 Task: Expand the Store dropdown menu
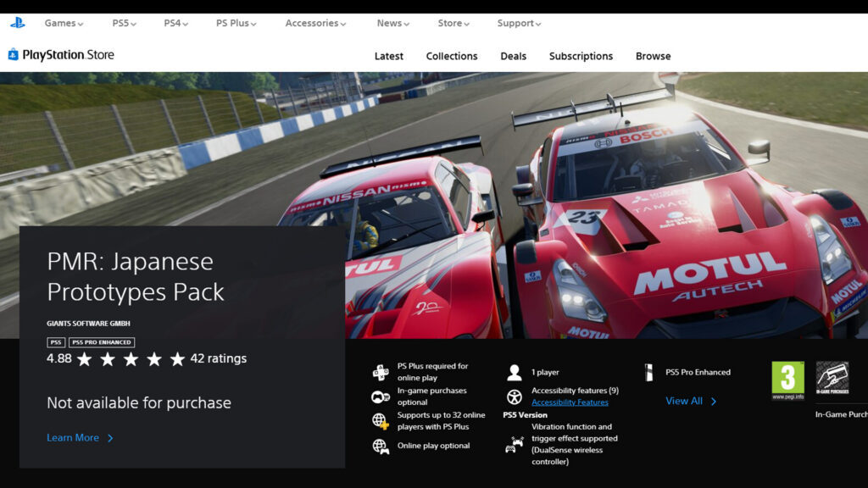tap(453, 23)
